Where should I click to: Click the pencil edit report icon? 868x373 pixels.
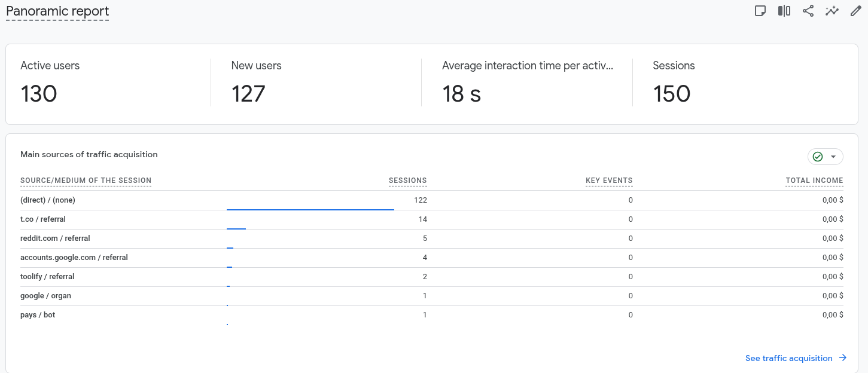click(856, 11)
